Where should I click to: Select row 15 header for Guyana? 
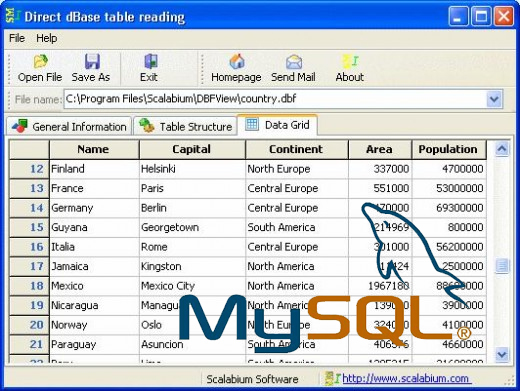coord(29,227)
